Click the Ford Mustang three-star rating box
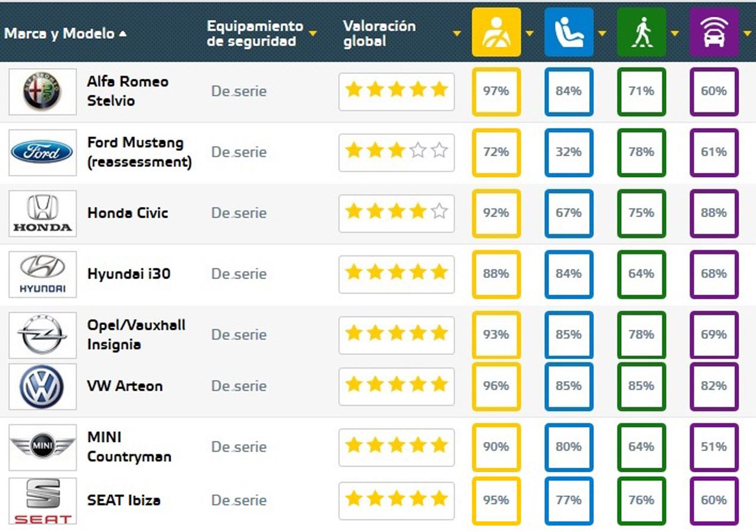756x532 pixels. click(396, 152)
